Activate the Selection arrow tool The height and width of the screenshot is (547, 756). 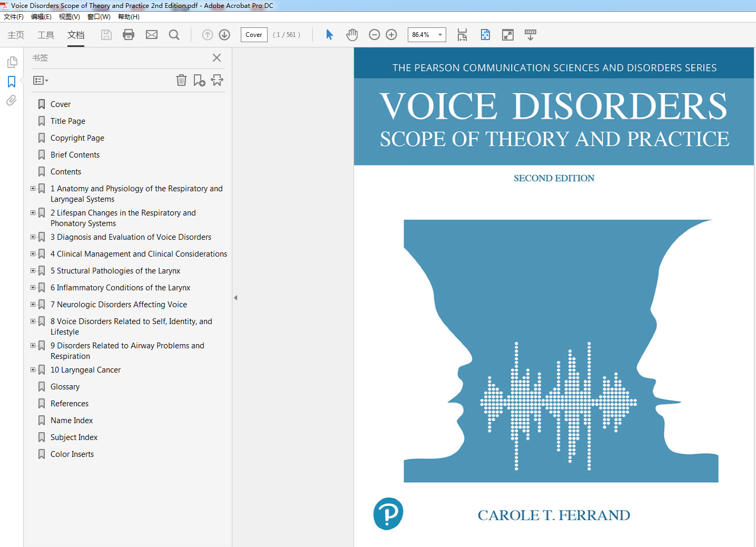pyautogui.click(x=329, y=35)
